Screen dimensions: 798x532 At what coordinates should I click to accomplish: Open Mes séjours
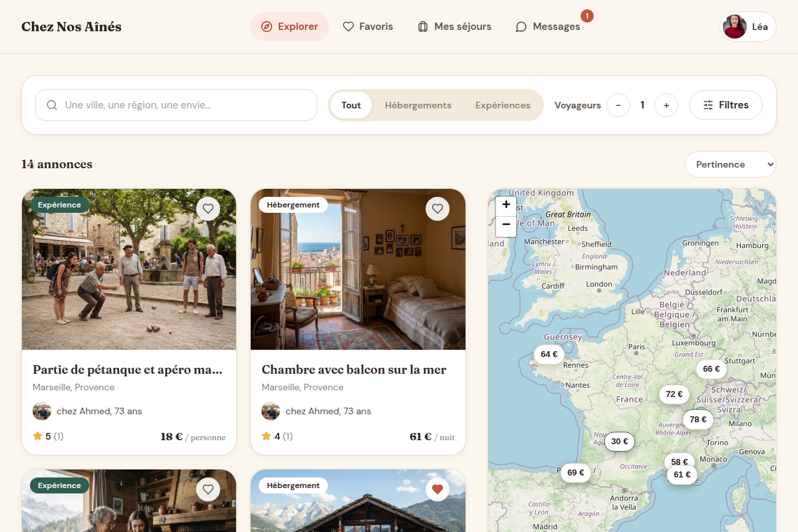point(455,27)
